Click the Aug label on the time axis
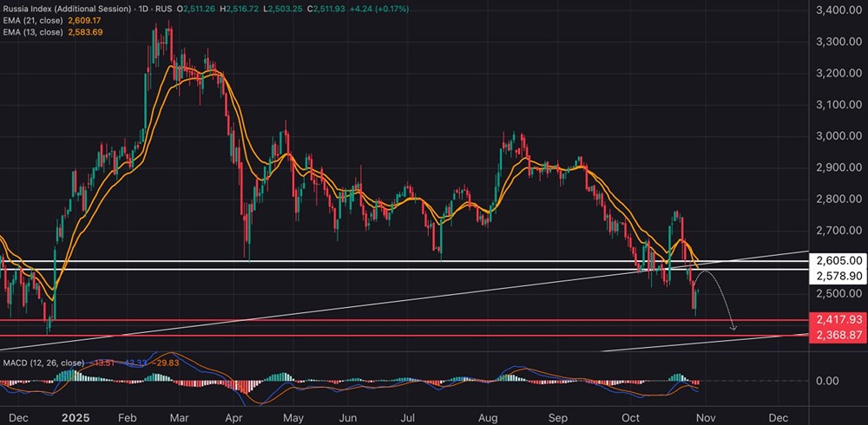 488,416
